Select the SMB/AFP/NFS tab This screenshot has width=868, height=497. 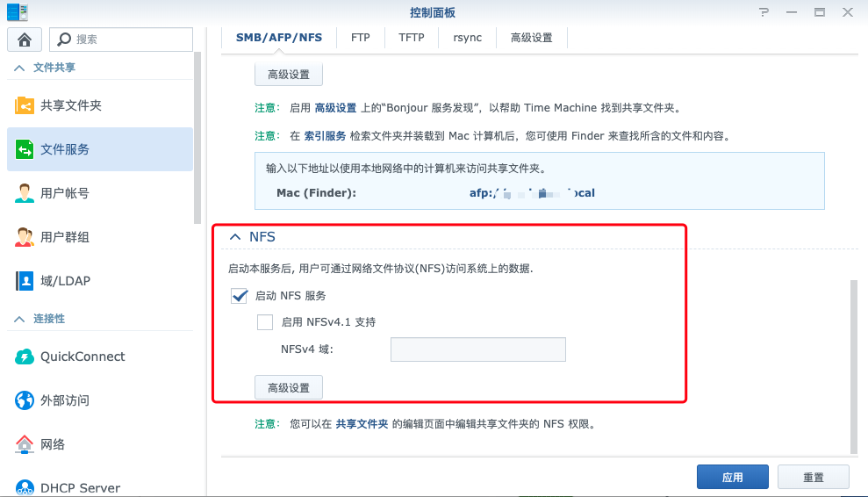[x=279, y=38]
